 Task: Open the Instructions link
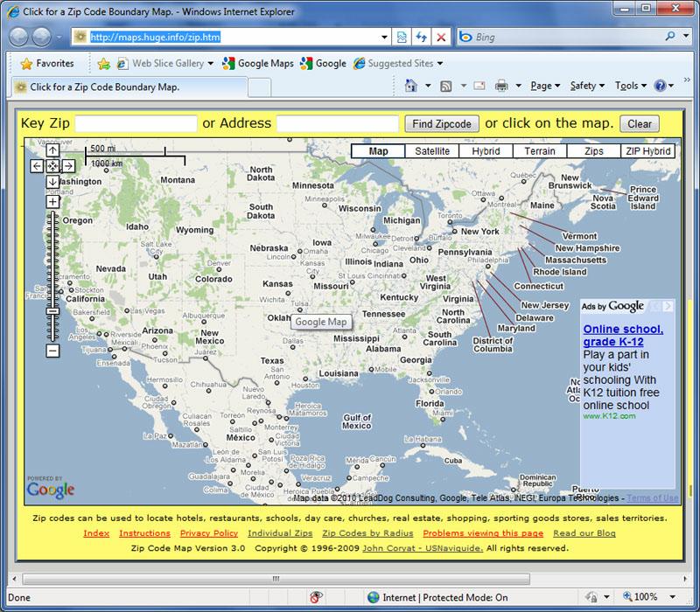(144, 533)
